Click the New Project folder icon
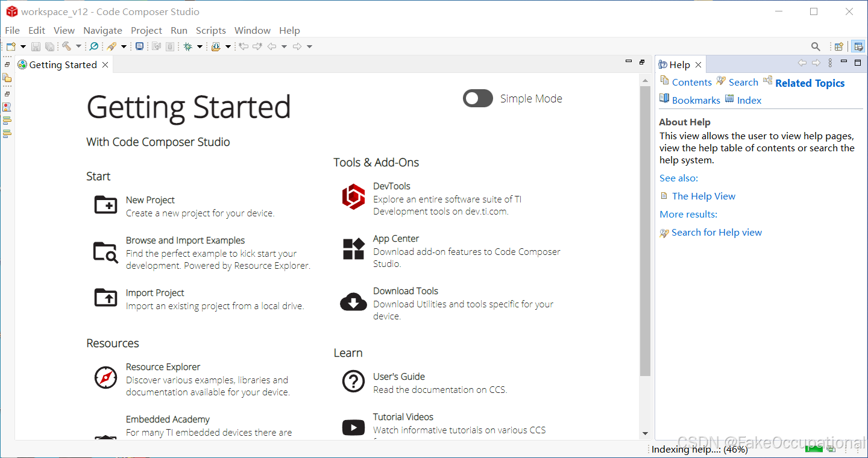 click(105, 205)
